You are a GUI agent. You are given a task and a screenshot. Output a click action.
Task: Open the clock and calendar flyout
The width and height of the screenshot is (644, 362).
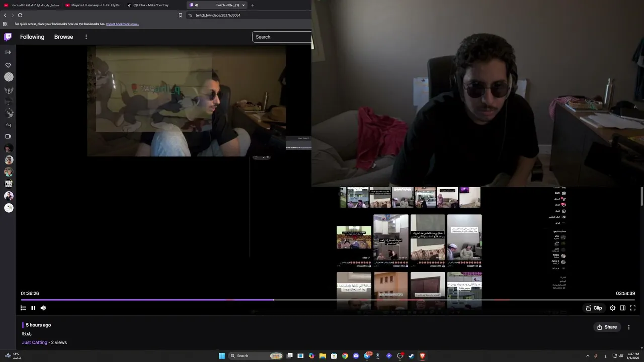(x=633, y=356)
